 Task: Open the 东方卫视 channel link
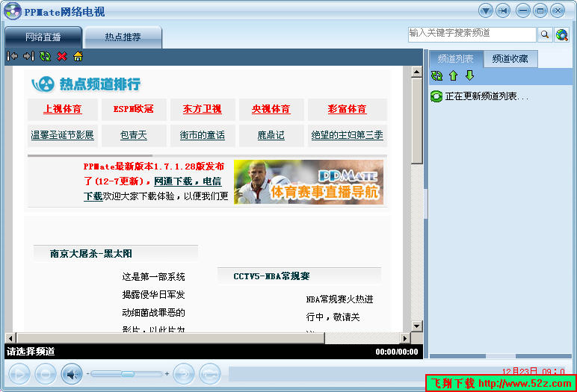(202, 109)
